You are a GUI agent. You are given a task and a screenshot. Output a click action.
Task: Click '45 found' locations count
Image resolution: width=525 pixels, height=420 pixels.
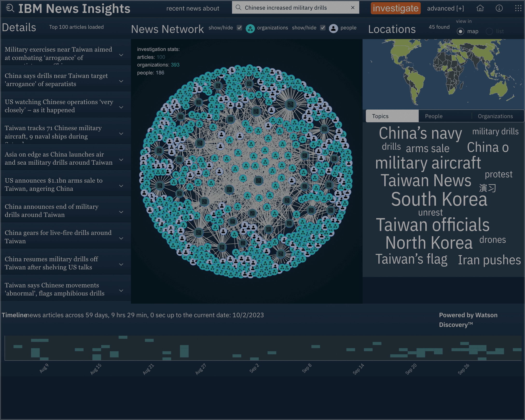[439, 27]
